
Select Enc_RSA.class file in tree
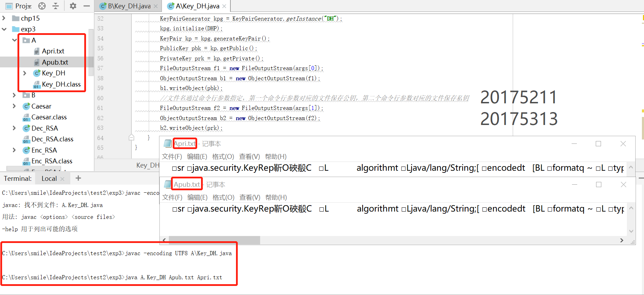[52, 161]
